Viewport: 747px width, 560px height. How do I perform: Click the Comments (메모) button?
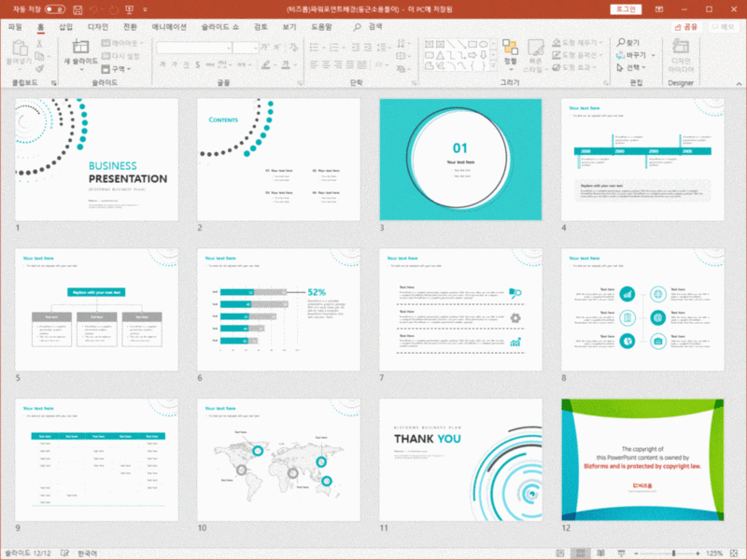point(723,27)
